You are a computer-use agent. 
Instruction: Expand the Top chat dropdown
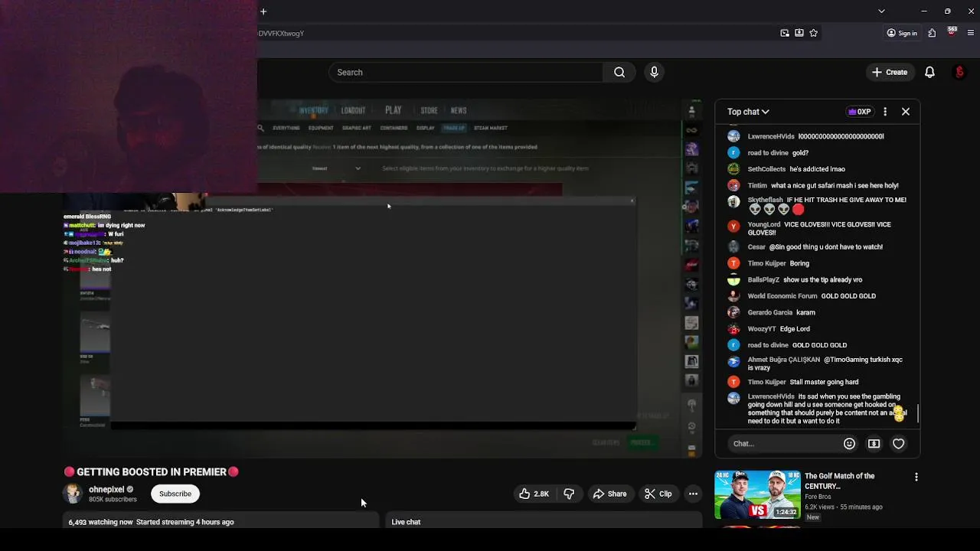pos(748,112)
